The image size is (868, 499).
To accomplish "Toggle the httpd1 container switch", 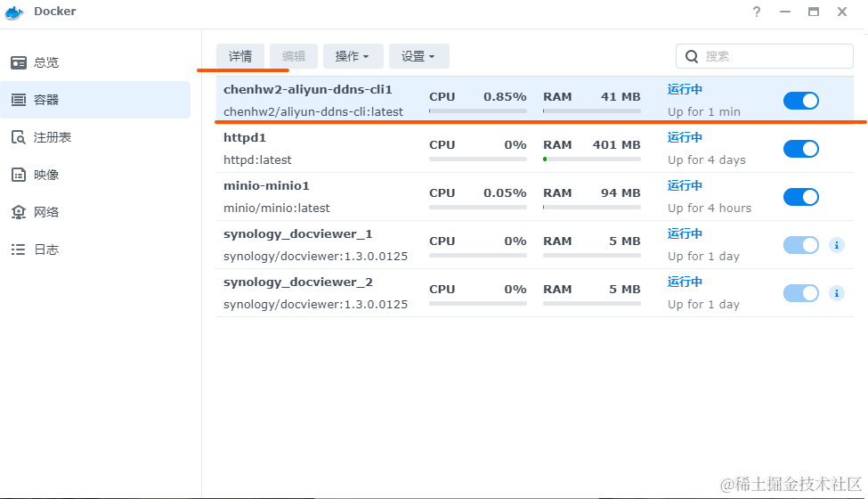I will (x=801, y=149).
